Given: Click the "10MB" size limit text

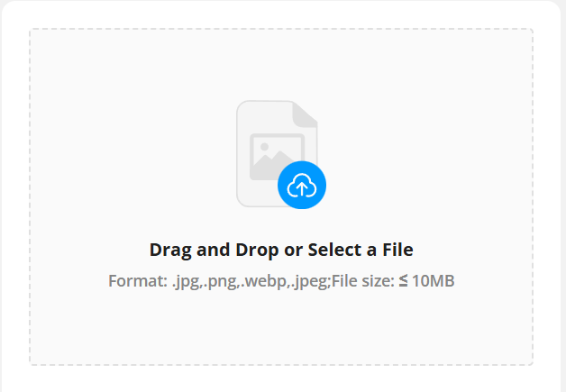Looking at the screenshot, I should [434, 281].
